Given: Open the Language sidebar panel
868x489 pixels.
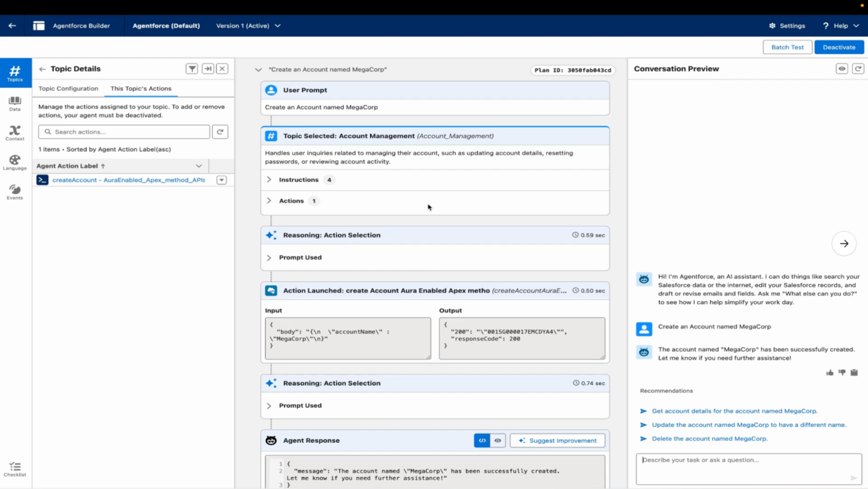Looking at the screenshot, I should pos(15,162).
